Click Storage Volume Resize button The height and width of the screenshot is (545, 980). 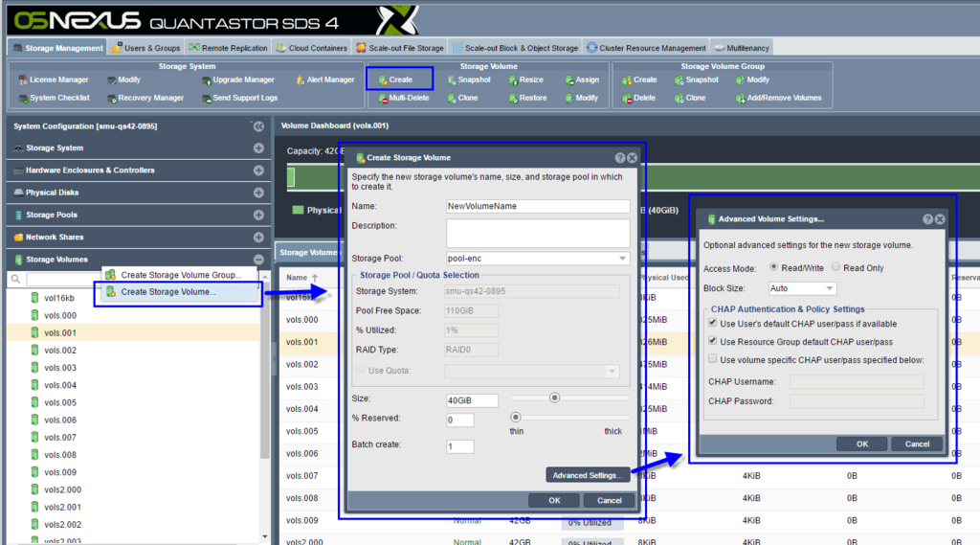point(525,80)
